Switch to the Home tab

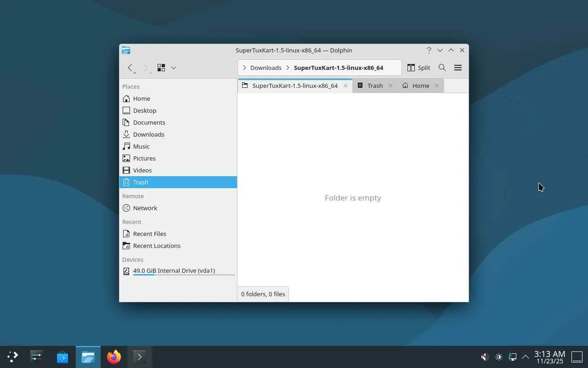click(x=420, y=86)
